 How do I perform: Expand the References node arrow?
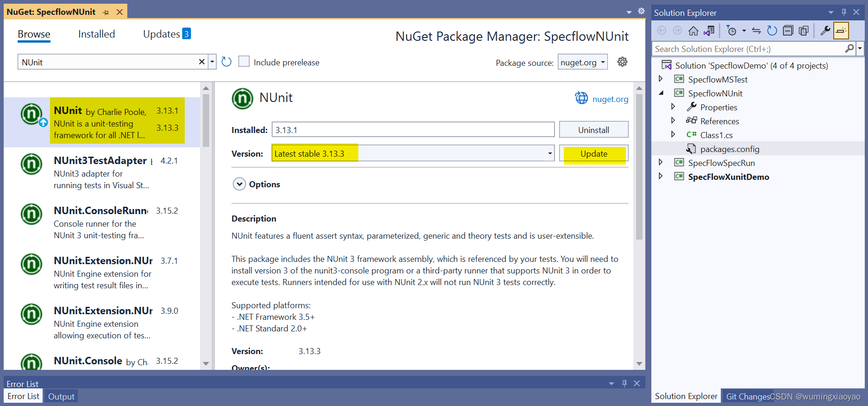(x=673, y=121)
